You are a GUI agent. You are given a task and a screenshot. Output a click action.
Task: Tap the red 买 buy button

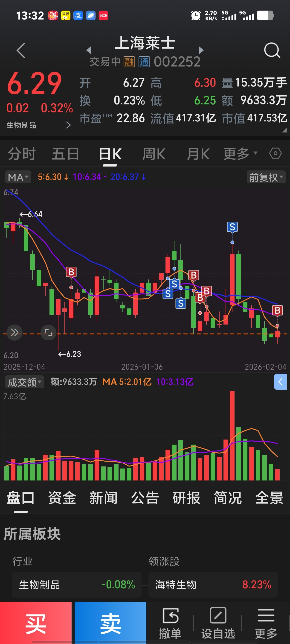(36, 623)
